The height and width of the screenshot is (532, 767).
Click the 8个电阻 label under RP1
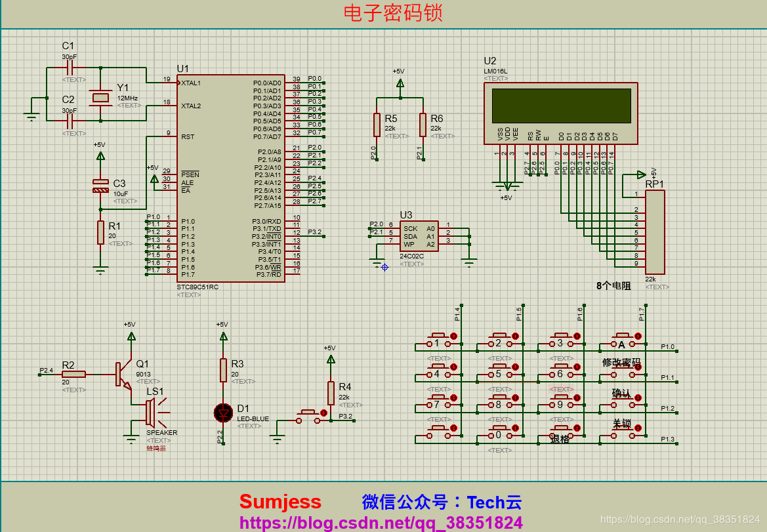tap(613, 285)
